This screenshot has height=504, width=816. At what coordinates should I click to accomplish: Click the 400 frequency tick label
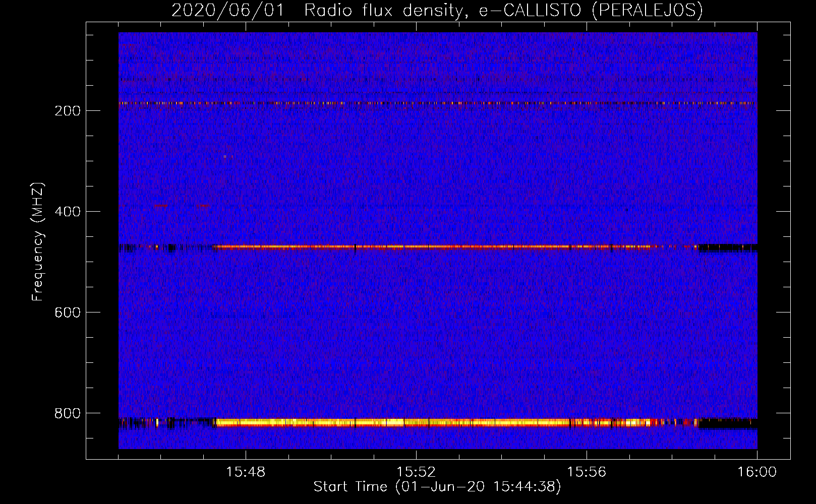point(68,212)
